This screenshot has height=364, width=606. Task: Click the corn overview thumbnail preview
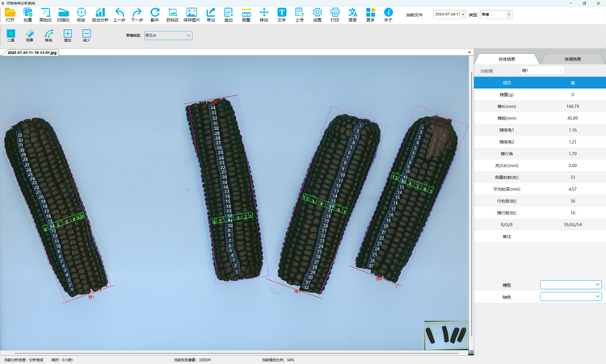point(446,335)
